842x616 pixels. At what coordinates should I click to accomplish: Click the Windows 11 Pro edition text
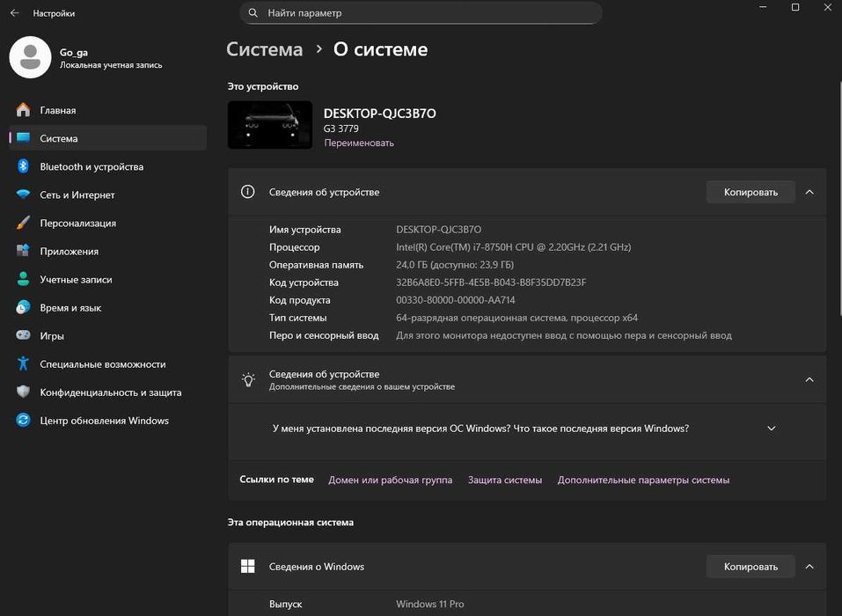[429, 604]
